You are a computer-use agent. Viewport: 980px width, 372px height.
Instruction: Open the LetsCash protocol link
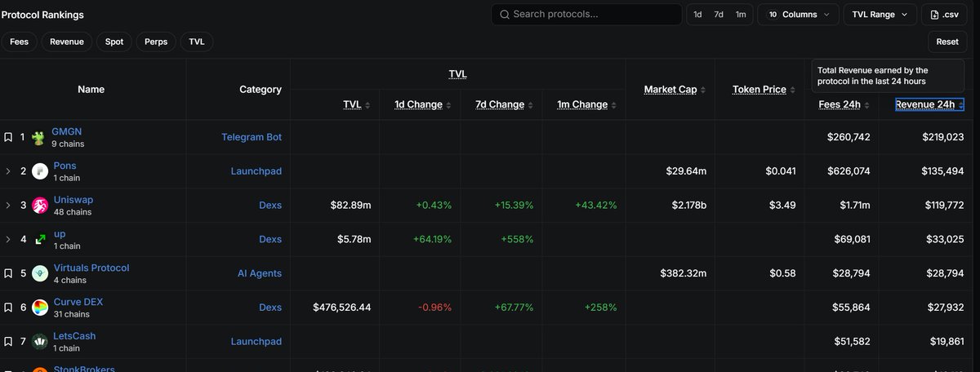pyautogui.click(x=74, y=336)
